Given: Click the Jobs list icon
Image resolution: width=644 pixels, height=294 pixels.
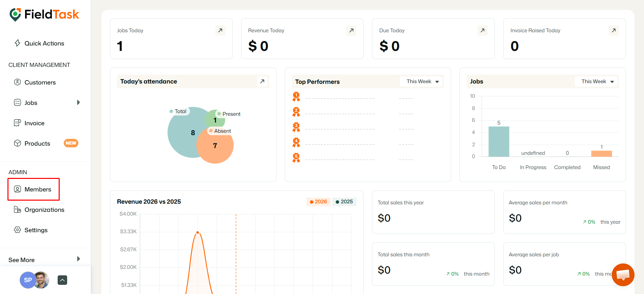Looking at the screenshot, I should (x=17, y=103).
